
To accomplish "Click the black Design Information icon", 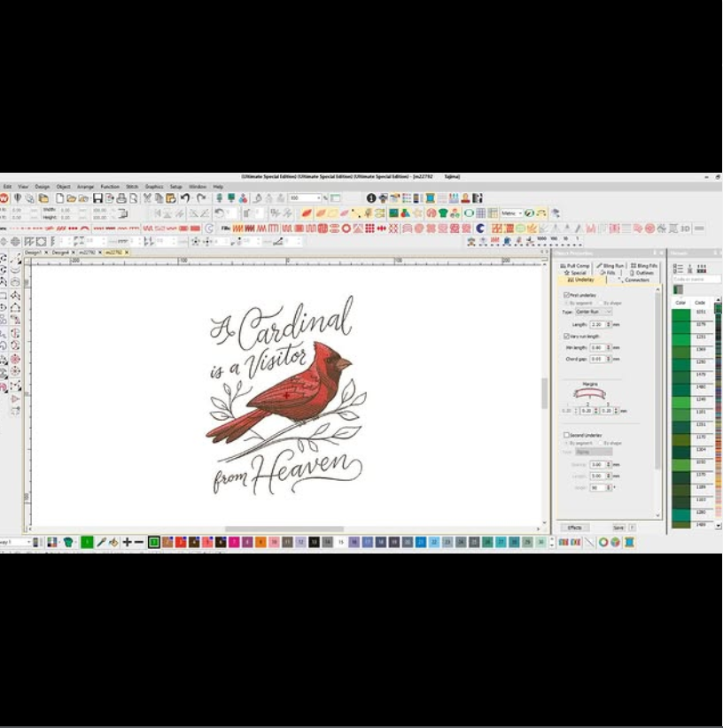I will 371,198.
